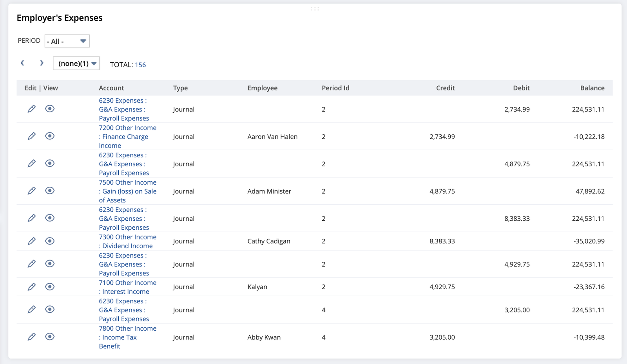Sort by the Balance column header
This screenshot has width=627, height=364.
click(x=592, y=88)
